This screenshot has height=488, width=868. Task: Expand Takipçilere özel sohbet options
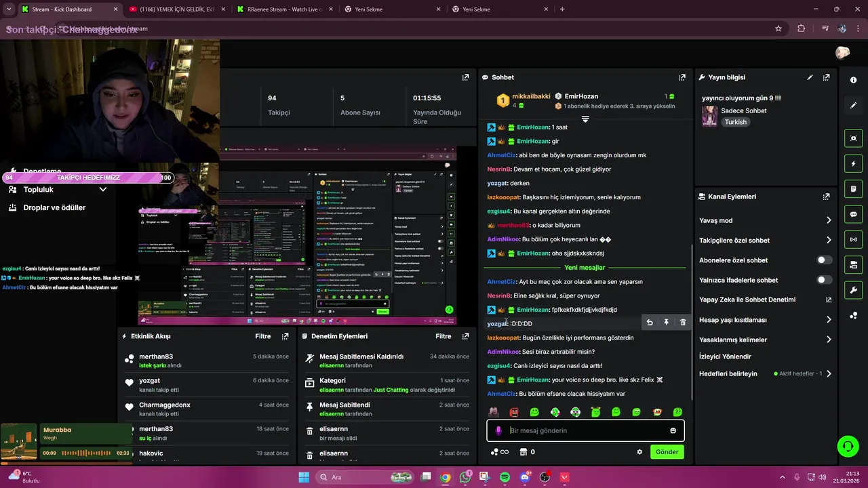[x=829, y=240]
